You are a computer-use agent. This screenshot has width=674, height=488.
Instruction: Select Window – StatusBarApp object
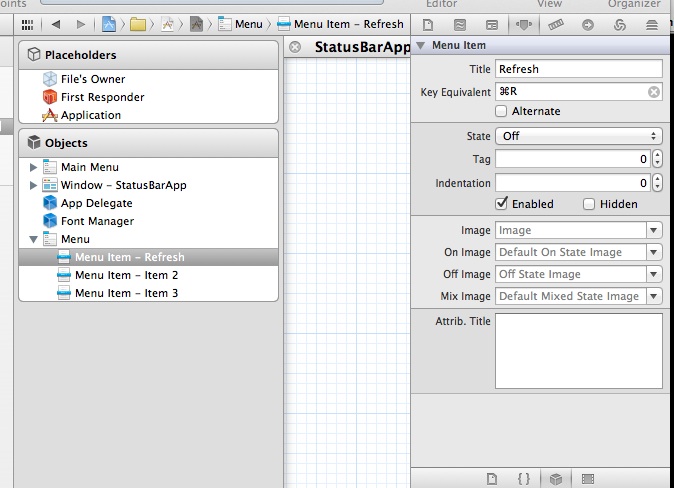pyautogui.click(x=148, y=185)
